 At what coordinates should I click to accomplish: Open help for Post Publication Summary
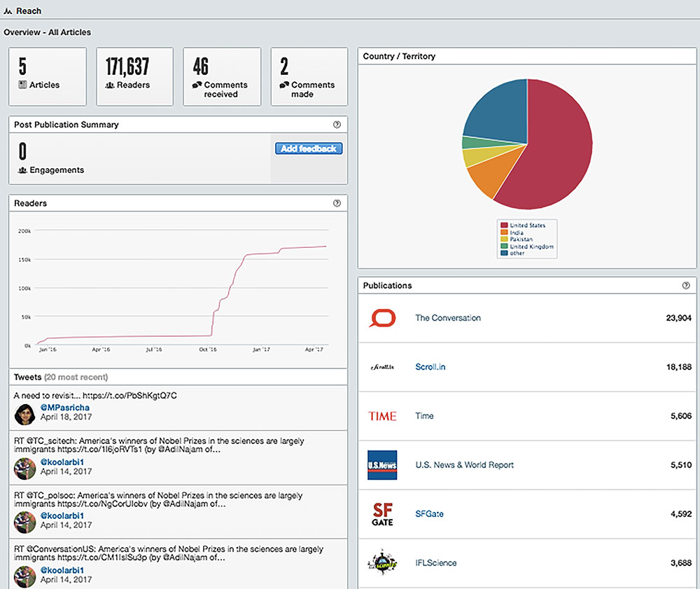coord(337,125)
